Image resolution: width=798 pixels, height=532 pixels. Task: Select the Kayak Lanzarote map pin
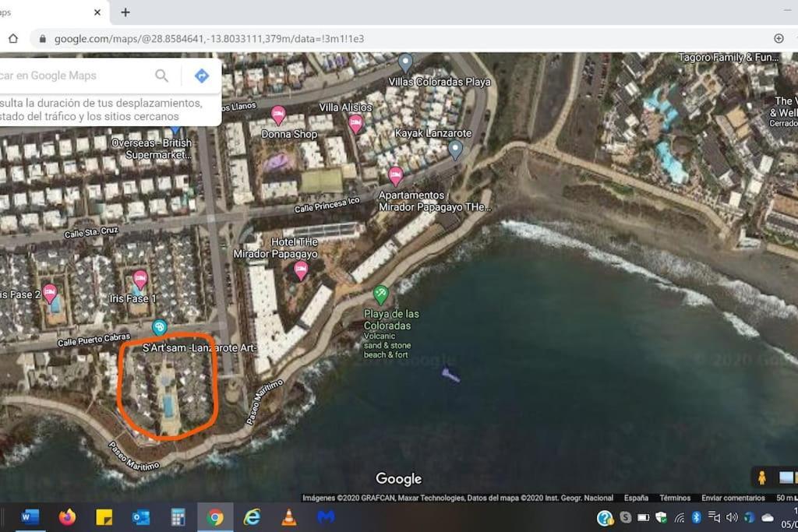point(455,149)
